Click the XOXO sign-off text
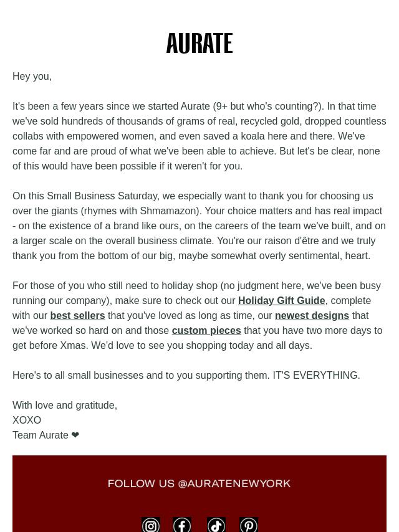 pyautogui.click(x=27, y=420)
